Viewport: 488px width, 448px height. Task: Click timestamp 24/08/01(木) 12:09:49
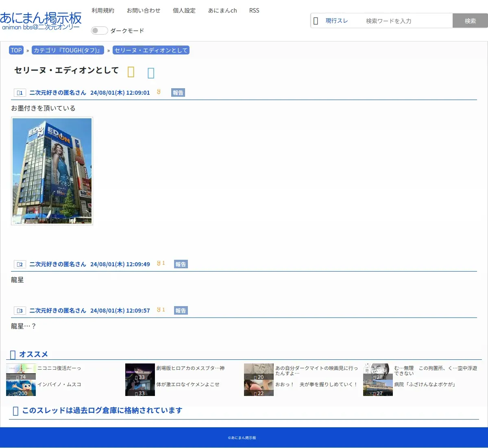pos(120,264)
